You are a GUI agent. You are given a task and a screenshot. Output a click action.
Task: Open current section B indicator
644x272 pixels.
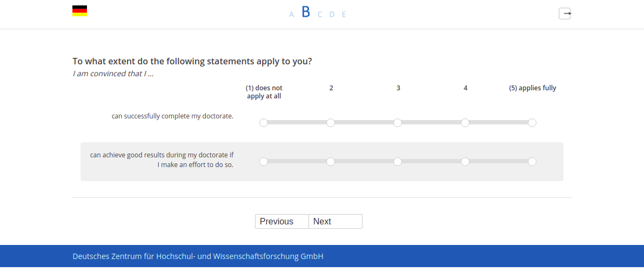306,12
